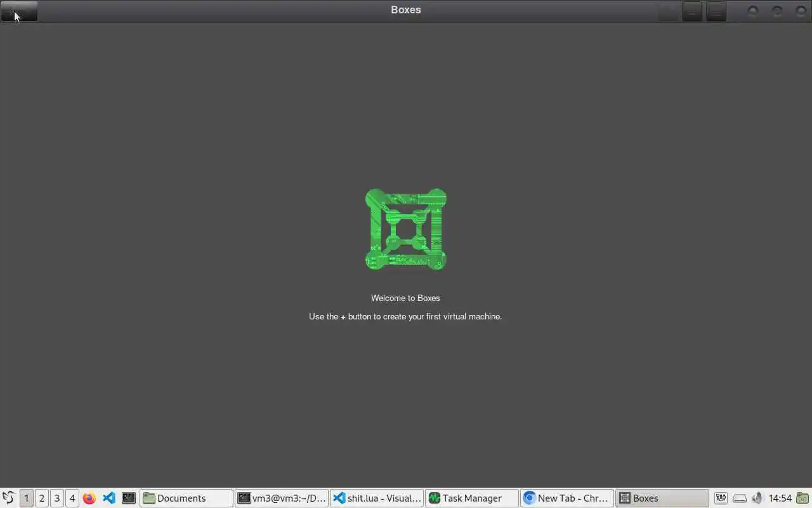Open the Boxes hamburger main menu
The width and height of the screenshot is (812, 508).
click(716, 11)
